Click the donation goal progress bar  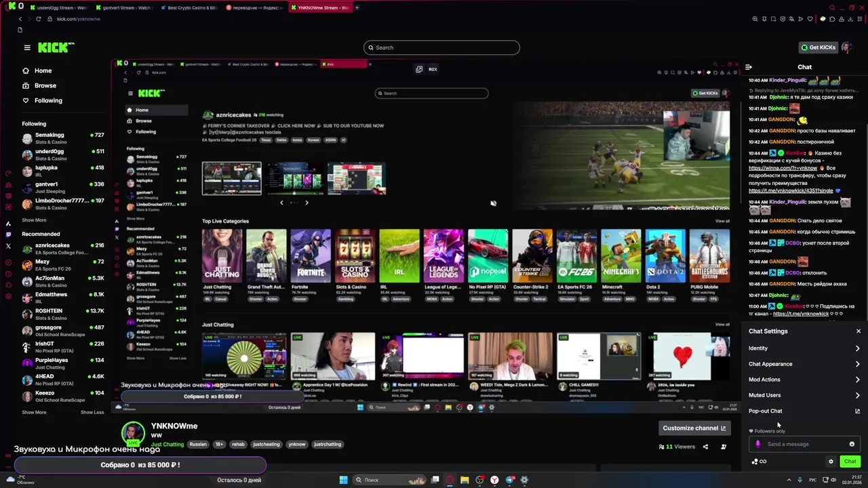tap(140, 465)
